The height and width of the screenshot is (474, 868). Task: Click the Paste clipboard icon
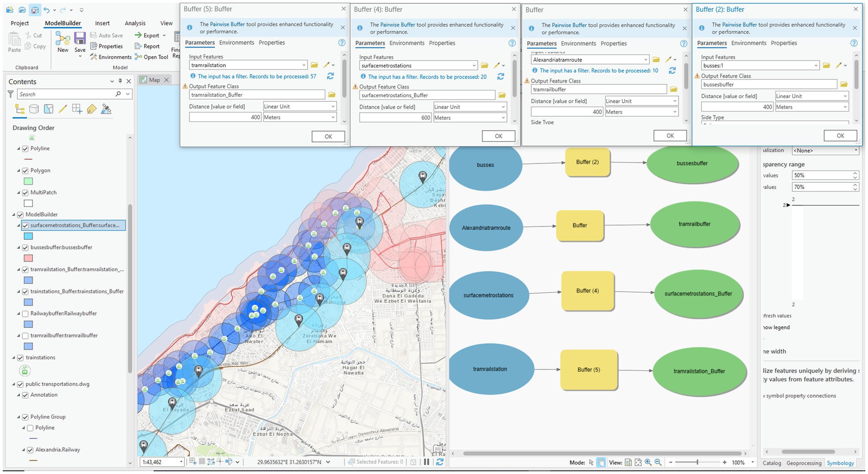pyautogui.click(x=14, y=42)
